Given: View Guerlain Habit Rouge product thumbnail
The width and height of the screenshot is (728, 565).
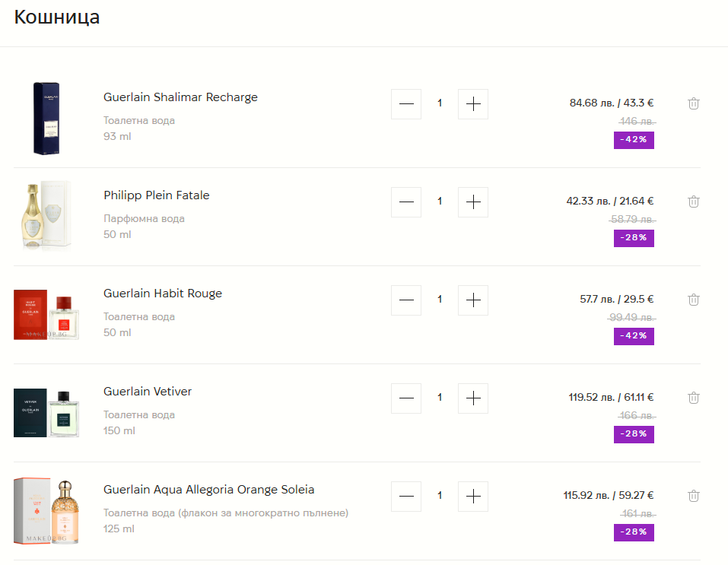Looking at the screenshot, I should click(x=46, y=314).
